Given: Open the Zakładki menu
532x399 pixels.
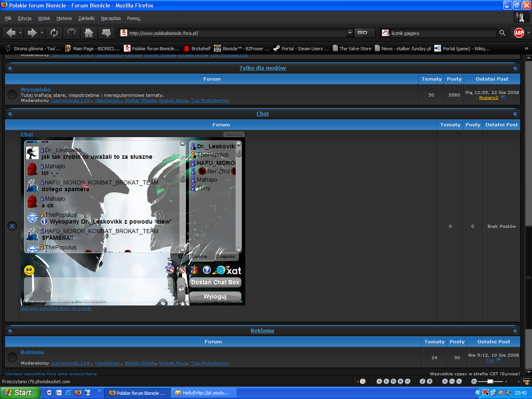Looking at the screenshot, I should coord(86,18).
